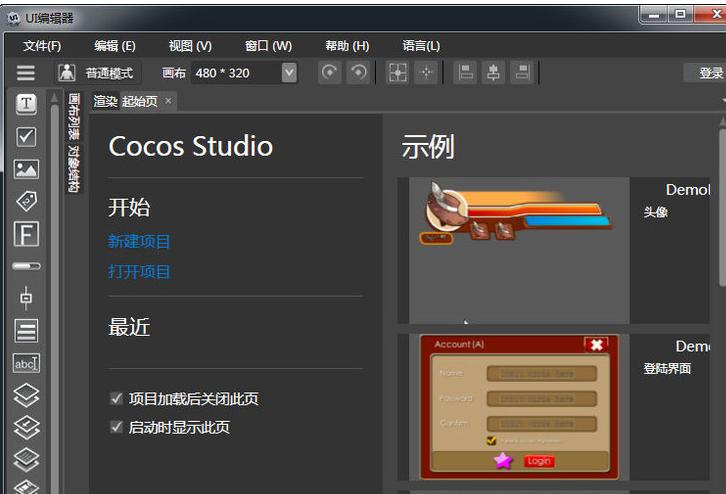726x494 pixels.
Task: Click the 打开项目 link
Action: point(139,271)
